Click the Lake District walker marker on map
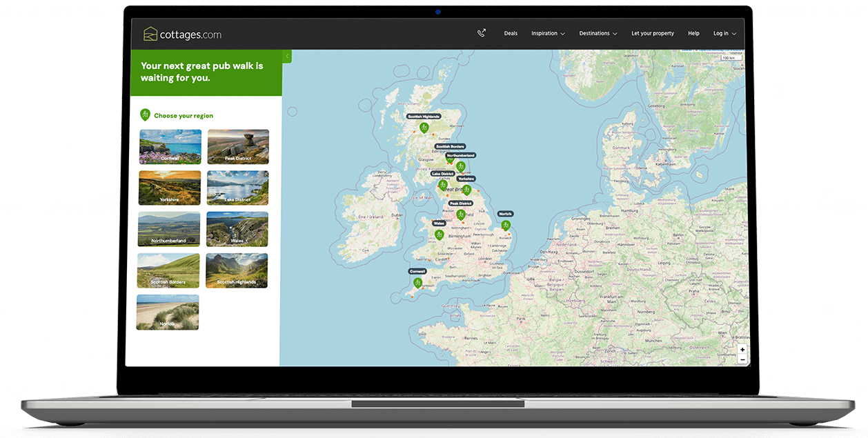The image size is (868, 438). pos(442,185)
